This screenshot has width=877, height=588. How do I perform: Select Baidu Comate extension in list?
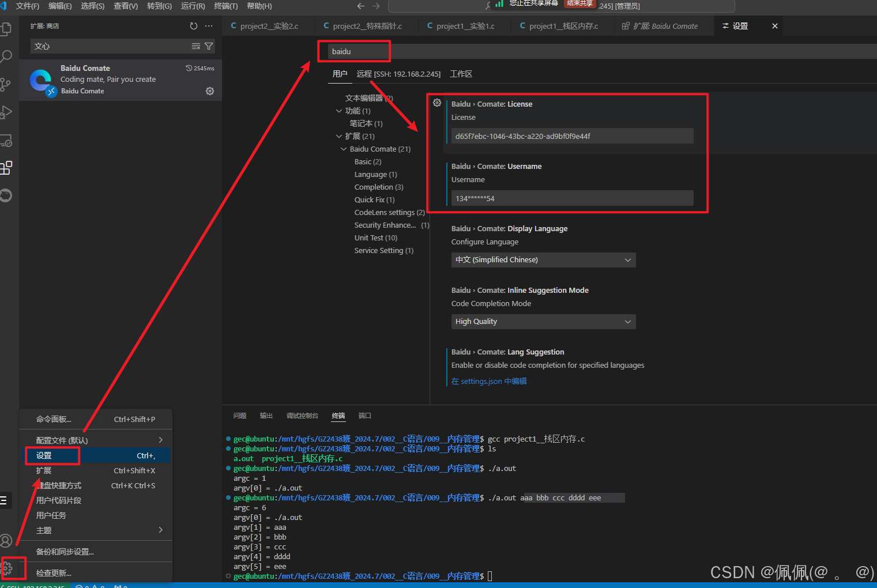121,80
